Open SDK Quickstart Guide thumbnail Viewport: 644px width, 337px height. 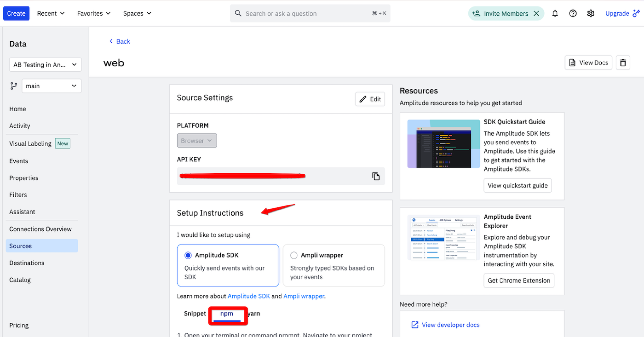(x=443, y=144)
